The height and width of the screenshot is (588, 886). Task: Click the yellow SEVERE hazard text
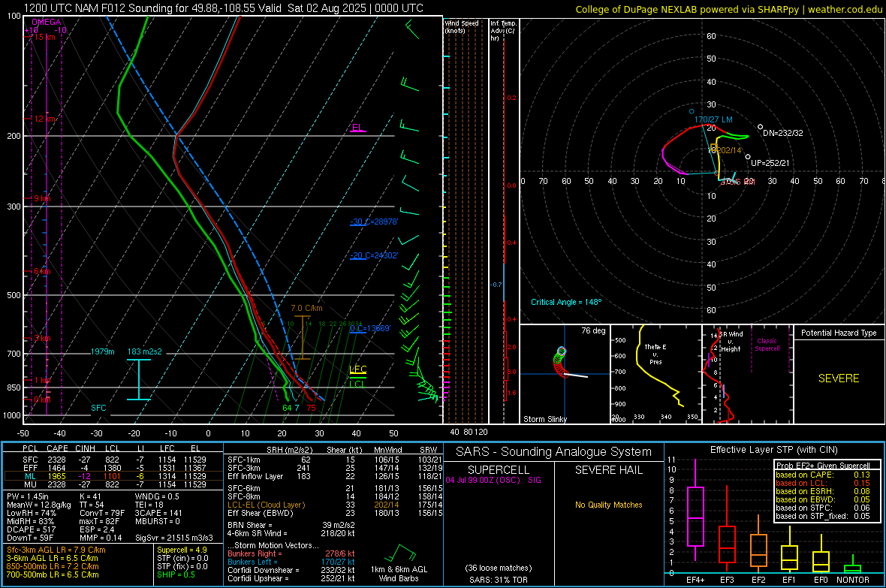pos(839,378)
